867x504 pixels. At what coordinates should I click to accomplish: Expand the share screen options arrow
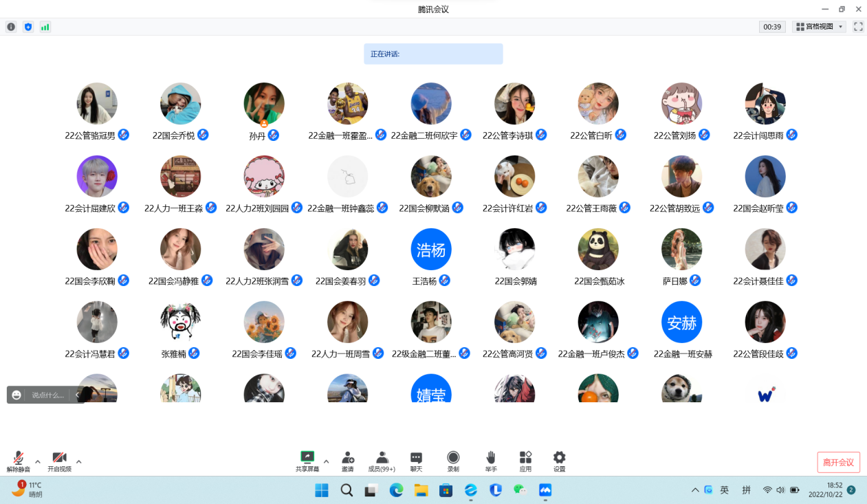pyautogui.click(x=326, y=461)
